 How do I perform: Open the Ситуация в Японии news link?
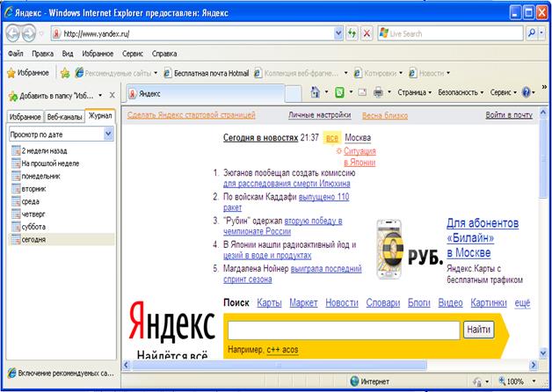tap(360, 156)
